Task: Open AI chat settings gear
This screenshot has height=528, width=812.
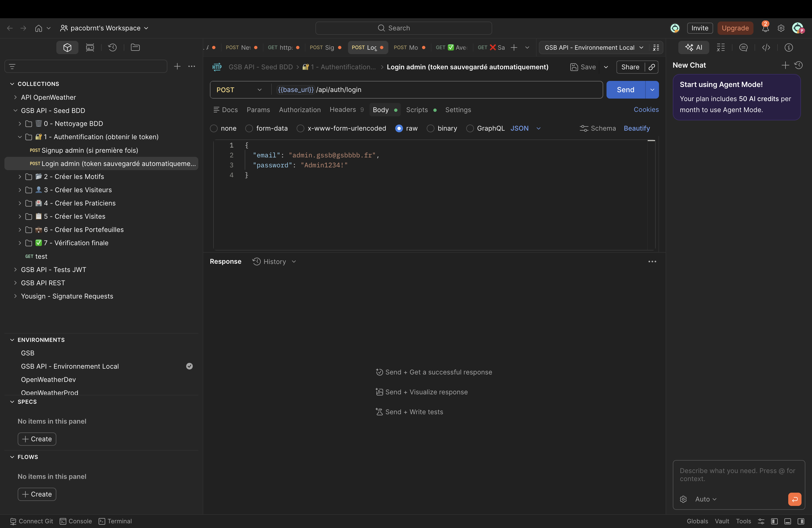Action: (x=683, y=499)
